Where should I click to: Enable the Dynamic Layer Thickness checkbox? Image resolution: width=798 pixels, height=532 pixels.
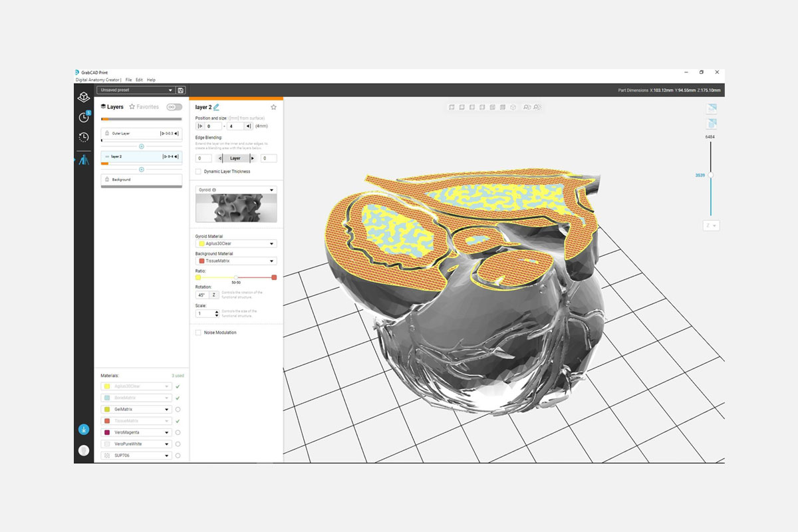(198, 172)
